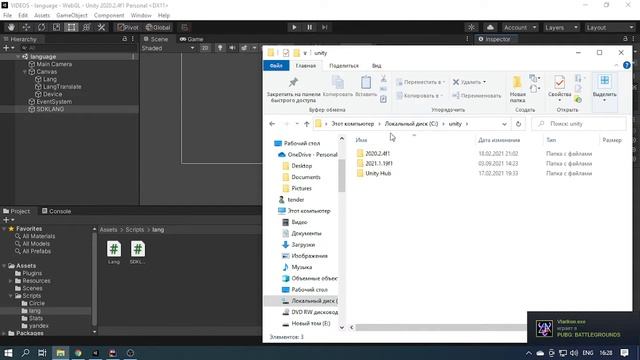Click Explorer up-one-level arrow

307,124
